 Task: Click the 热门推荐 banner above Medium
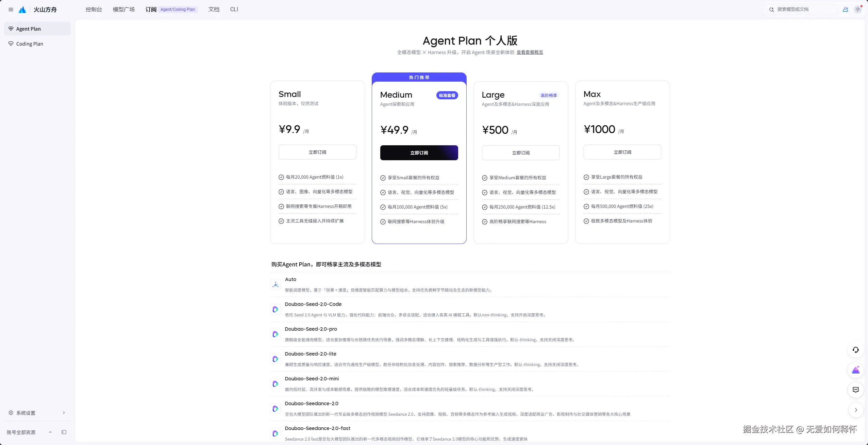click(419, 77)
